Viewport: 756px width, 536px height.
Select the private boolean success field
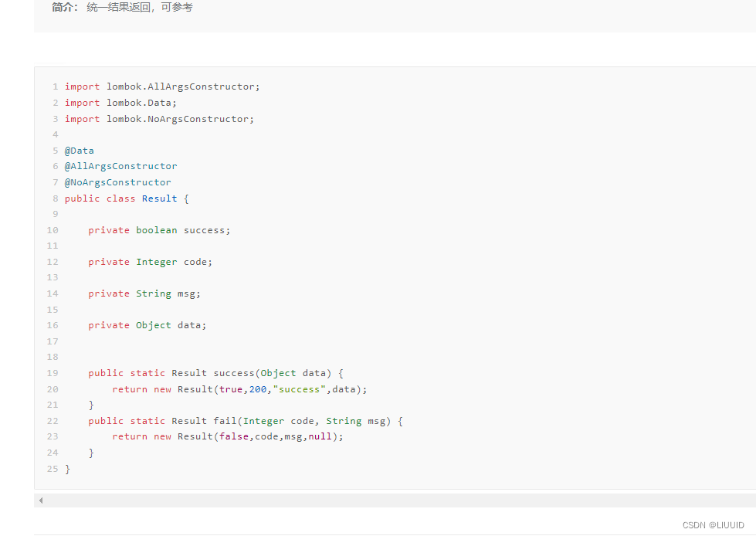(x=159, y=229)
